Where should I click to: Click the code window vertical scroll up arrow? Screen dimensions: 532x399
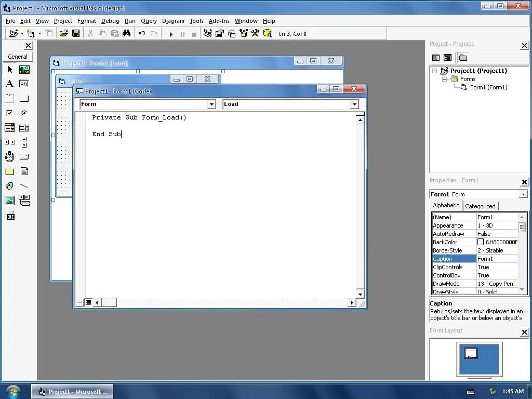[360, 120]
